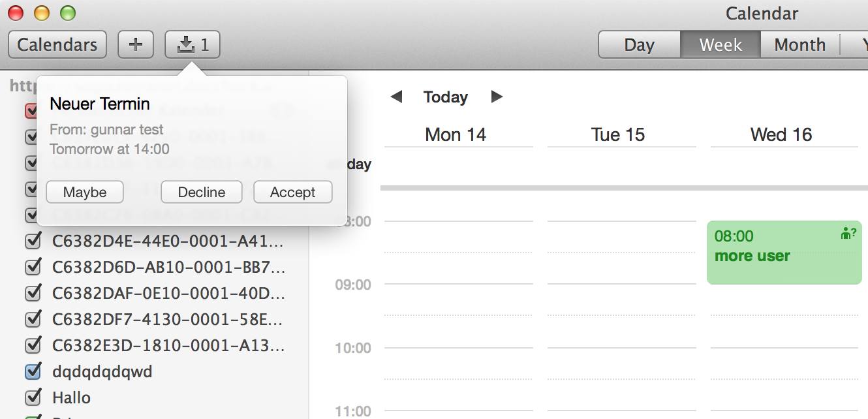Click the plus icon to add event
The height and width of the screenshot is (419, 868).
click(135, 45)
